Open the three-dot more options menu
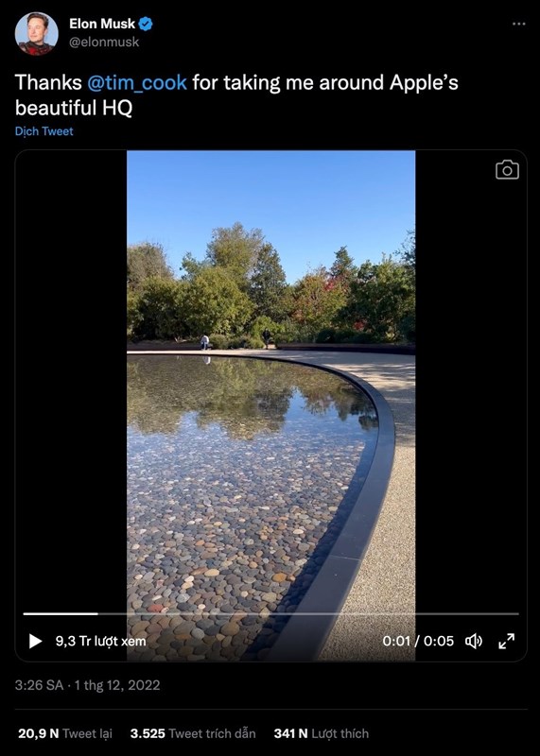This screenshot has height=756, width=540. point(519,25)
